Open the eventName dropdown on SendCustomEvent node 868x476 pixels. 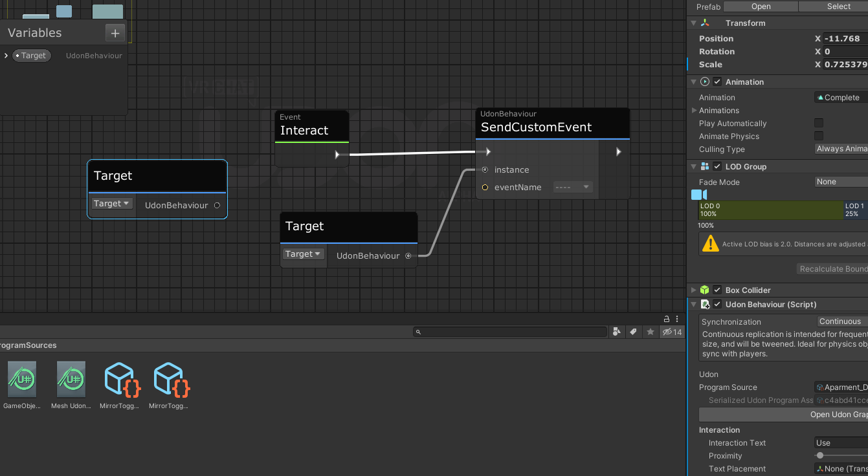coord(573,187)
